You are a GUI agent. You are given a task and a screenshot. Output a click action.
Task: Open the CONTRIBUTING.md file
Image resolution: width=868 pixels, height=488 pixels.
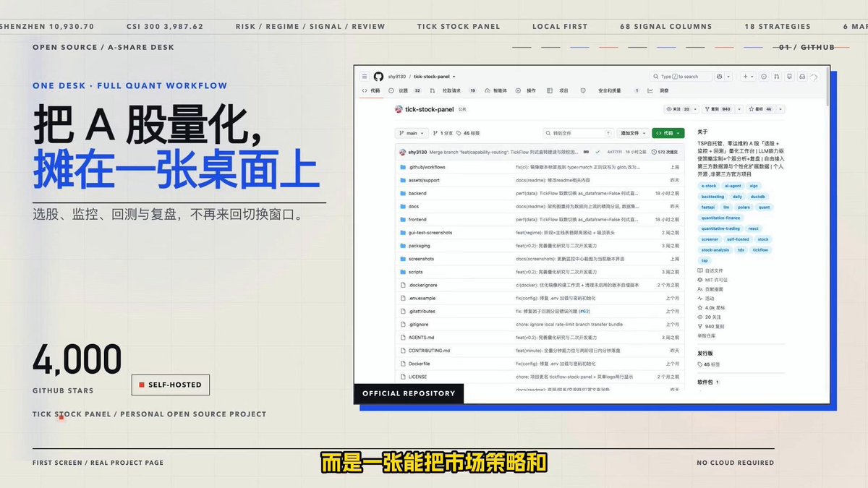pyautogui.click(x=429, y=351)
